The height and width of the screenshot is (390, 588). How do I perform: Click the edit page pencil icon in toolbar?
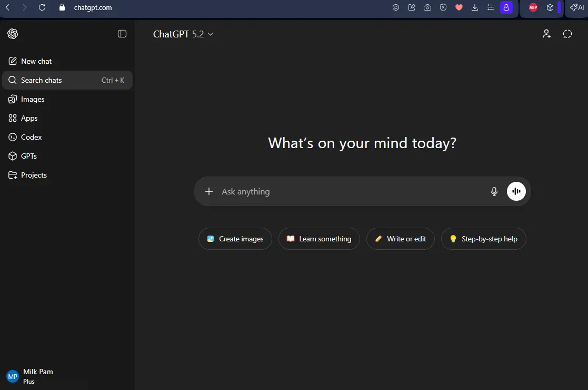tap(412, 7)
